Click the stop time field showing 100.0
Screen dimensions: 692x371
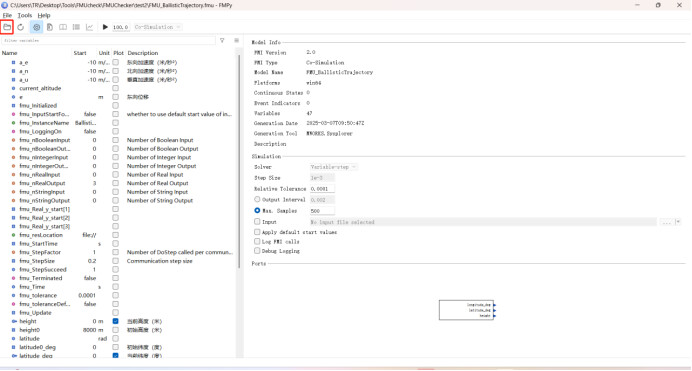click(x=120, y=27)
